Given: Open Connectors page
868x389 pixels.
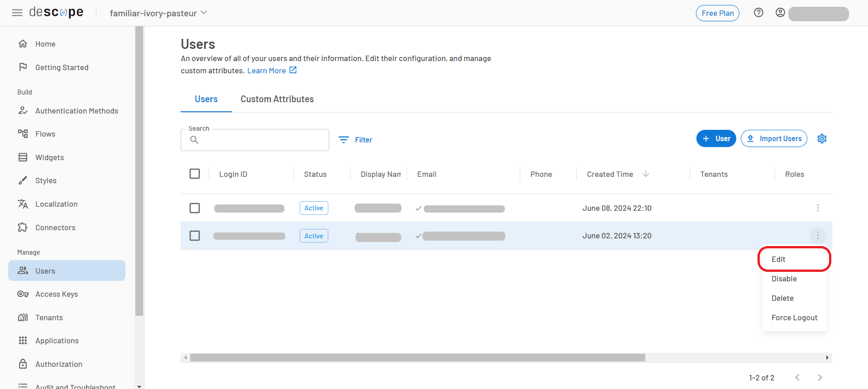Looking at the screenshot, I should coord(55,228).
